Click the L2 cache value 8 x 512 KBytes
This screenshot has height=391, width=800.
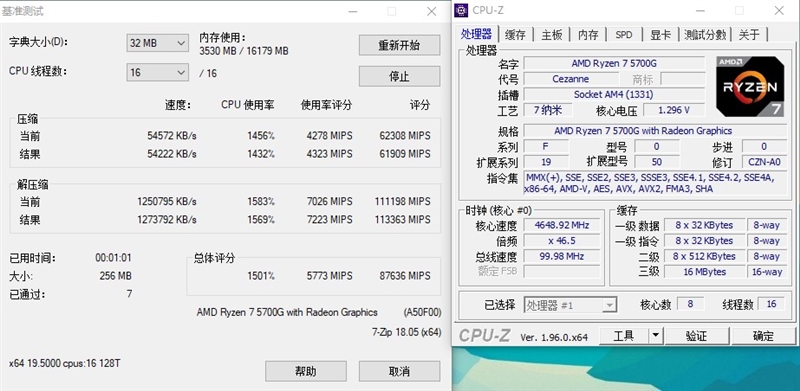[704, 256]
